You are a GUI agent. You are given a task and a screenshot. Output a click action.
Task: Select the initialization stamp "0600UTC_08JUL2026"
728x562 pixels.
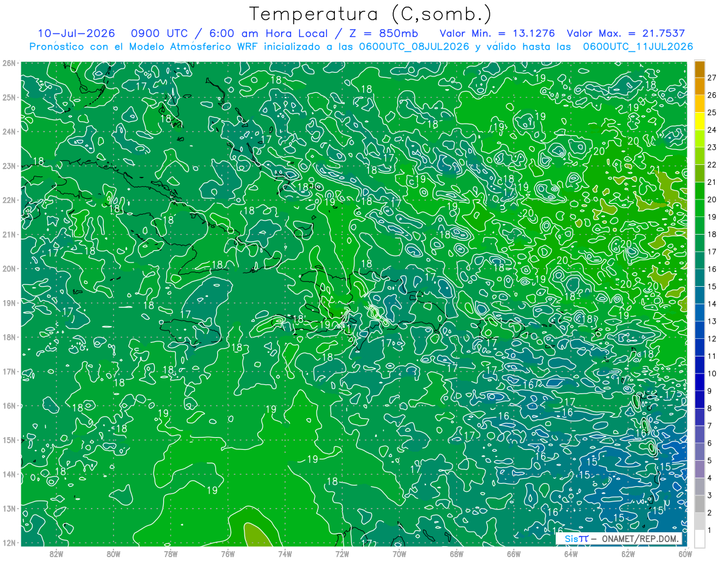click(414, 46)
